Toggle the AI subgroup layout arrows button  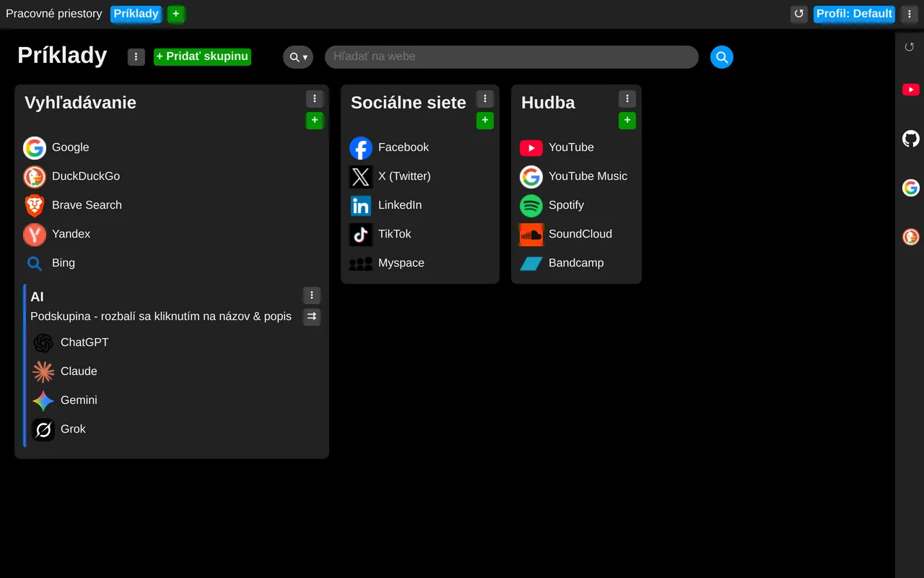(x=312, y=316)
